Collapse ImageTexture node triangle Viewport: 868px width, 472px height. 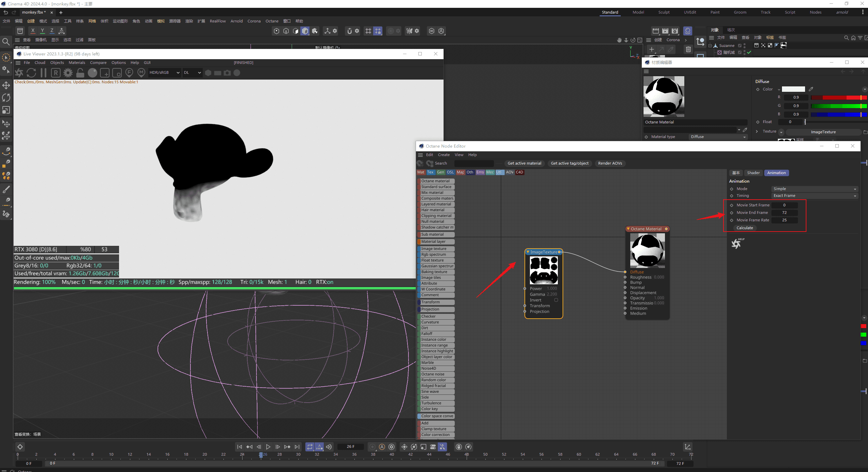(528, 252)
